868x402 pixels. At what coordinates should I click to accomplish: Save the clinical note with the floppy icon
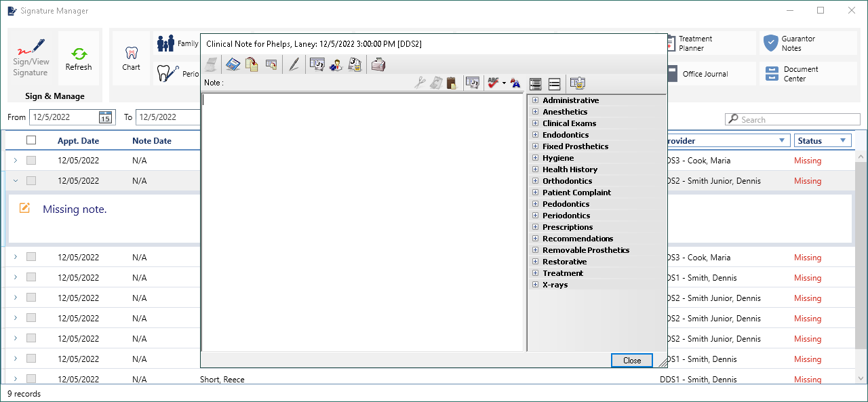click(233, 64)
